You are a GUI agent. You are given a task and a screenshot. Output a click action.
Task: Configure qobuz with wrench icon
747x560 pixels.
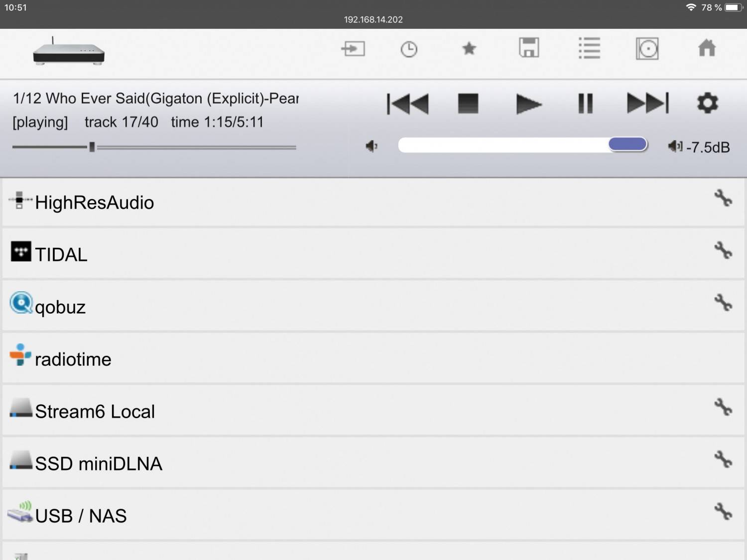click(x=723, y=302)
